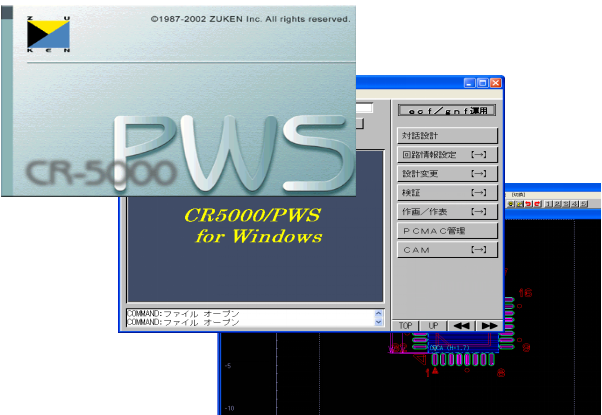
Task: Open the ecf/gnf運用 option
Action: (x=447, y=111)
